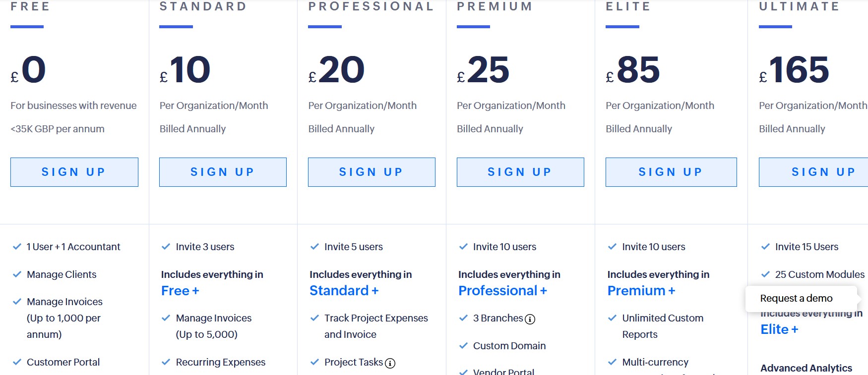Click the checkmark beside 25 Custom Modules

[764, 274]
